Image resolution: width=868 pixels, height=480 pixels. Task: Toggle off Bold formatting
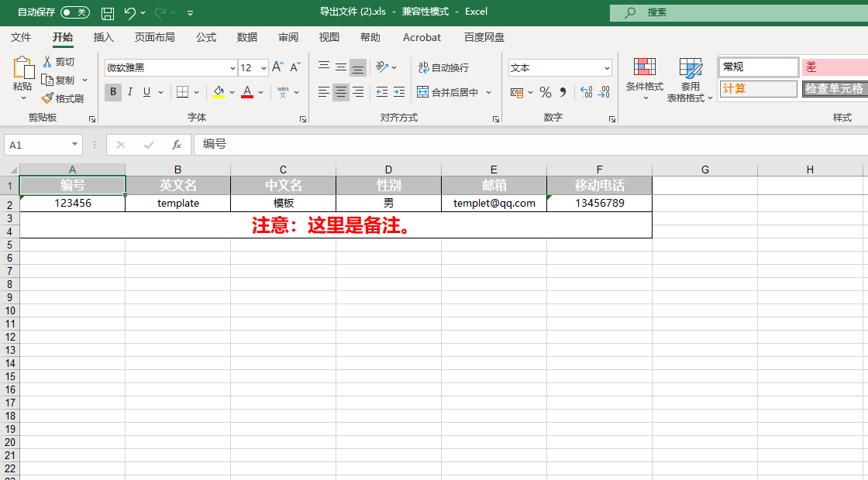[113, 92]
